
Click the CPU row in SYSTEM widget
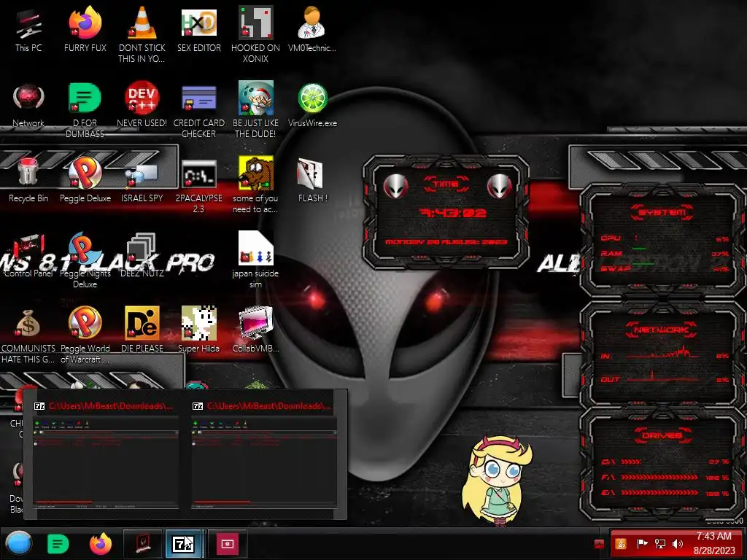[664, 238]
